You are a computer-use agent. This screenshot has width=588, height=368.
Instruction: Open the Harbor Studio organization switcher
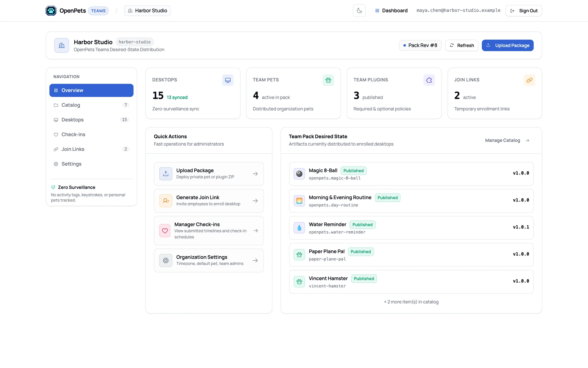147,11
